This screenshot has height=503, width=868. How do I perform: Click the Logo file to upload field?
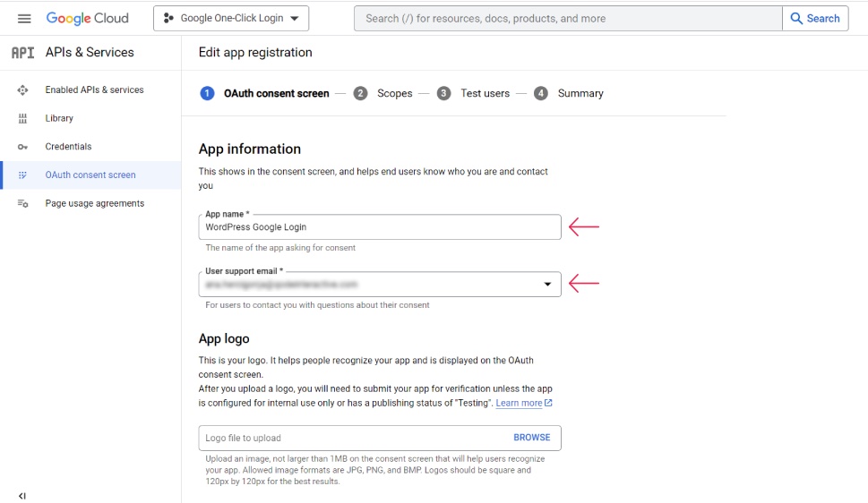380,438
